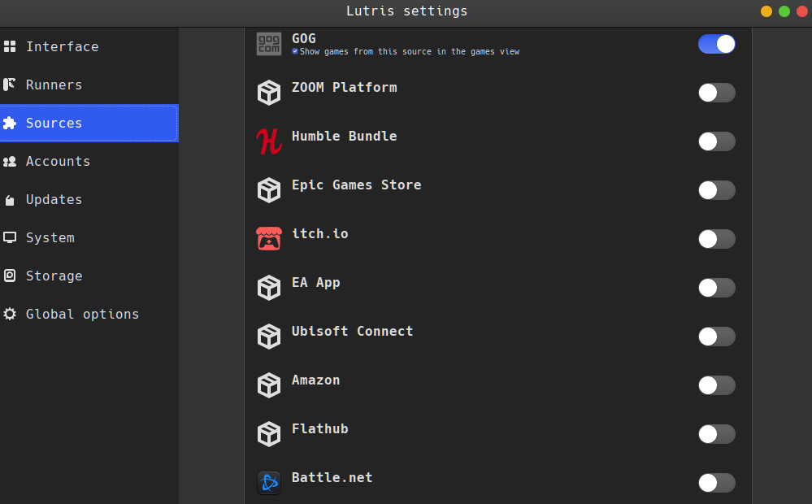812x504 pixels.
Task: Click the Epic Games Store box icon
Action: click(x=269, y=190)
